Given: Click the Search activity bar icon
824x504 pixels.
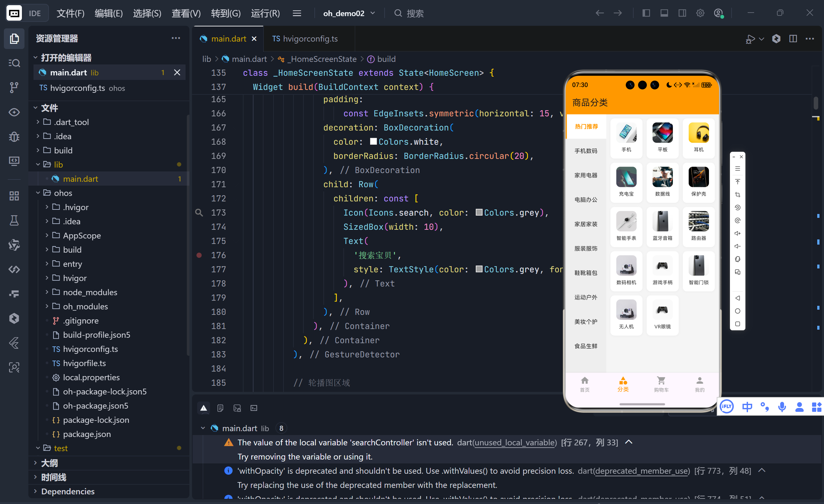Looking at the screenshot, I should pos(14,63).
